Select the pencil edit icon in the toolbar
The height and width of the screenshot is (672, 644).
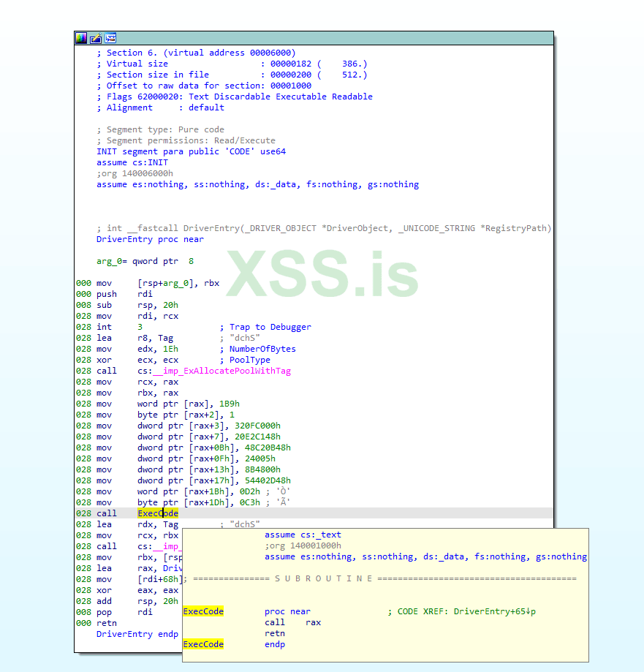point(96,38)
